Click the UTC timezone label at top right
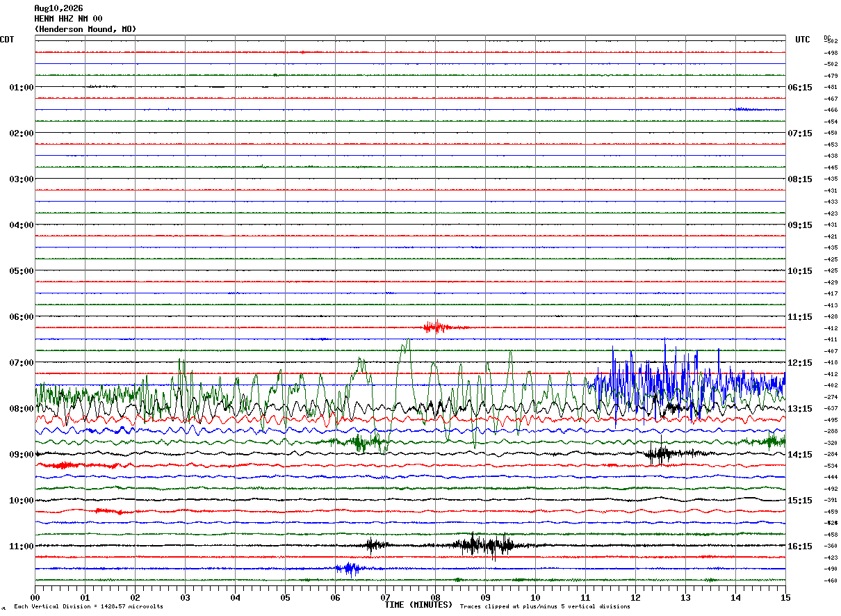The width and height of the screenshot is (841, 616). (x=803, y=40)
